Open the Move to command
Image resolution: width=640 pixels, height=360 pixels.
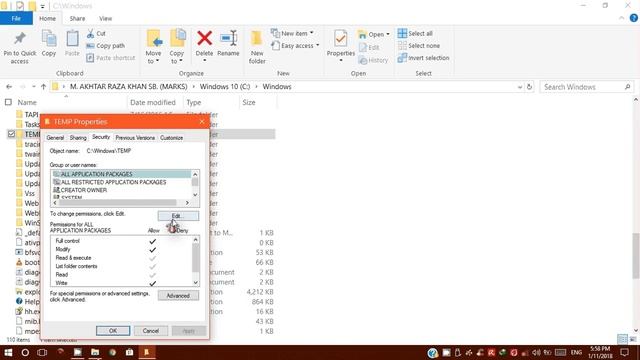(153, 47)
